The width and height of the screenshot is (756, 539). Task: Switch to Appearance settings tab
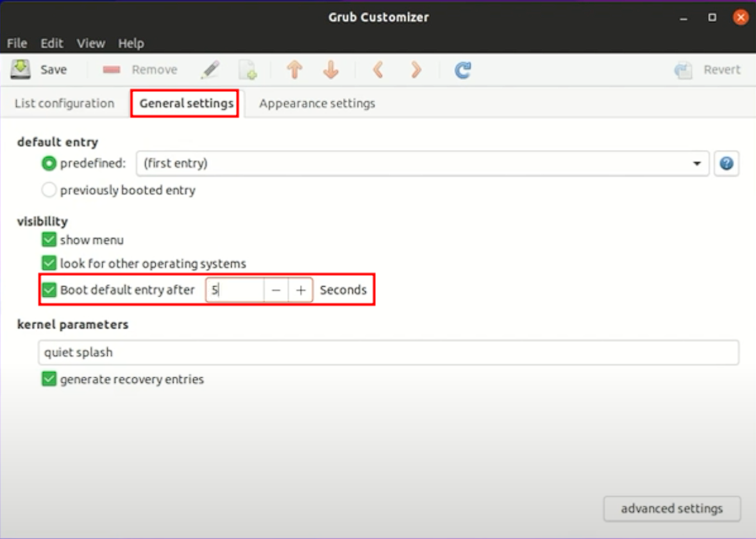pos(317,103)
